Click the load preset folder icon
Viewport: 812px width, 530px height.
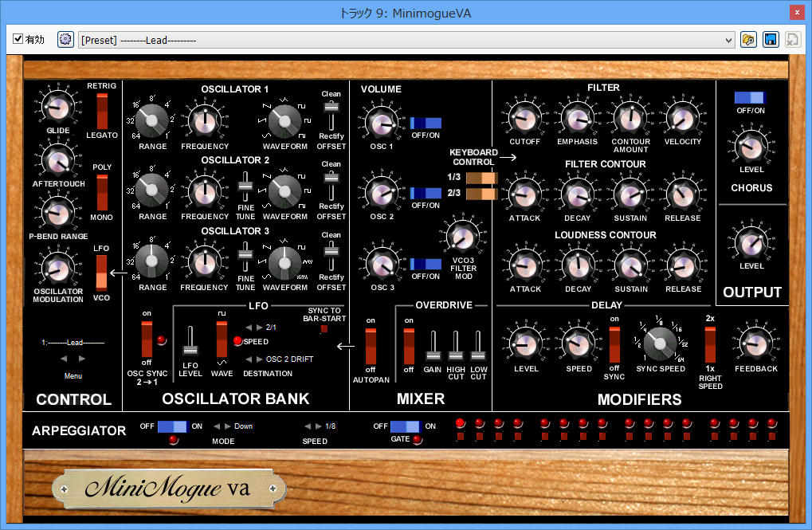pos(748,39)
